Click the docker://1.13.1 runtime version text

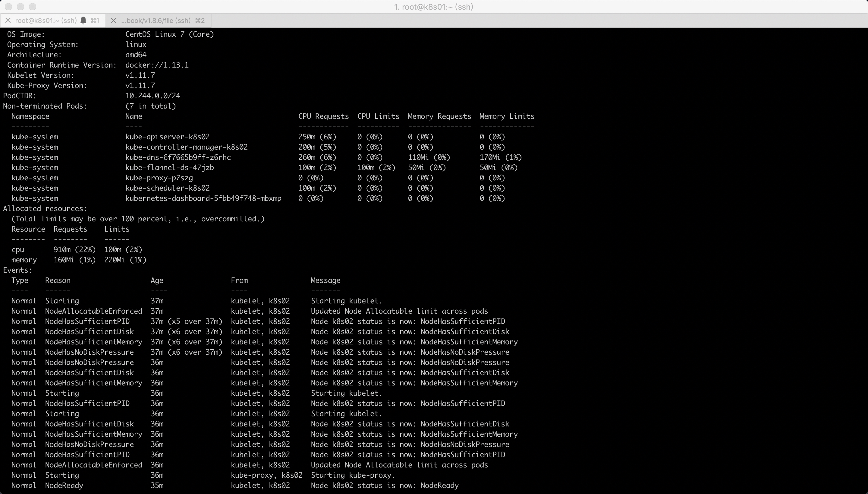pyautogui.click(x=157, y=65)
